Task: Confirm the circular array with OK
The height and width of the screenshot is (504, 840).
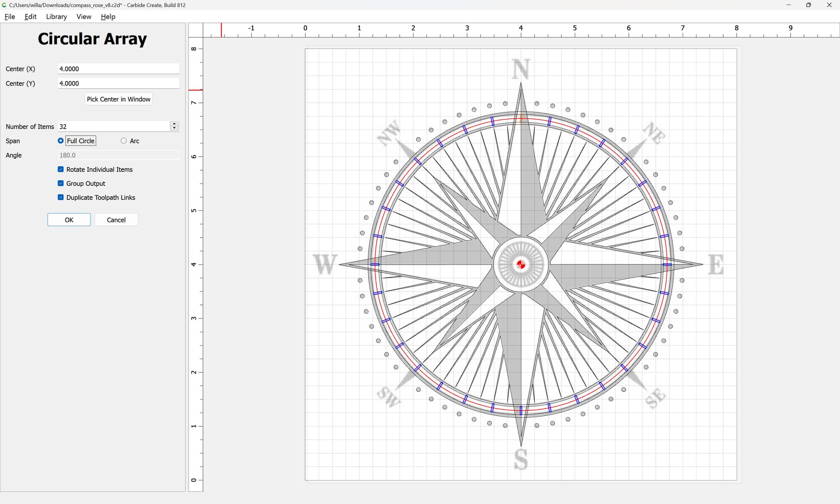Action: coord(69,220)
